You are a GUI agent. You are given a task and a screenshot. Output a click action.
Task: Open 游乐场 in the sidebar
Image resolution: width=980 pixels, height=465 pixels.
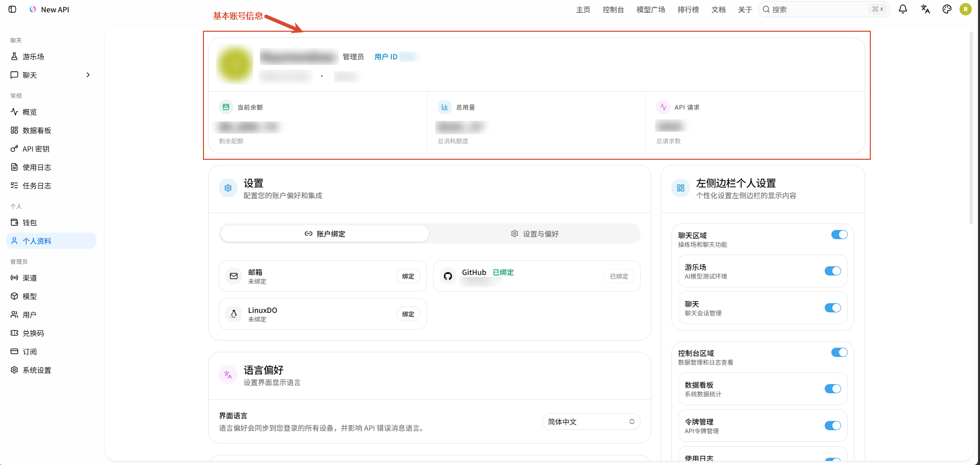click(x=51, y=57)
